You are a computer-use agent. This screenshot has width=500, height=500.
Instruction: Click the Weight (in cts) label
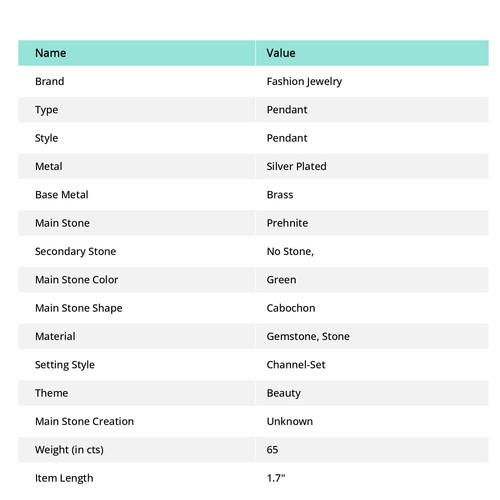tap(69, 450)
